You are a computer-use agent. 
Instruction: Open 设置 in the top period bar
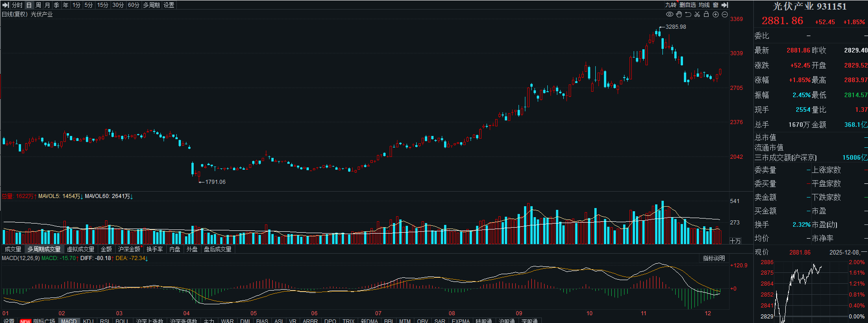coord(169,5)
